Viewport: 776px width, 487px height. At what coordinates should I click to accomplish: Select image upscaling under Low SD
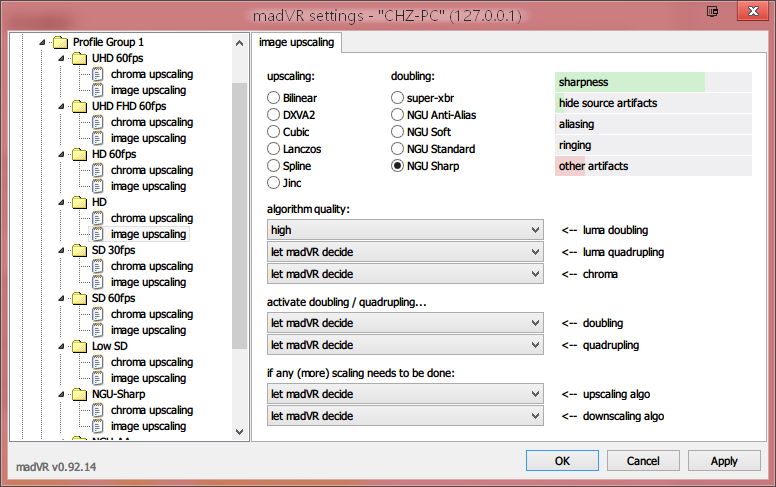point(148,378)
